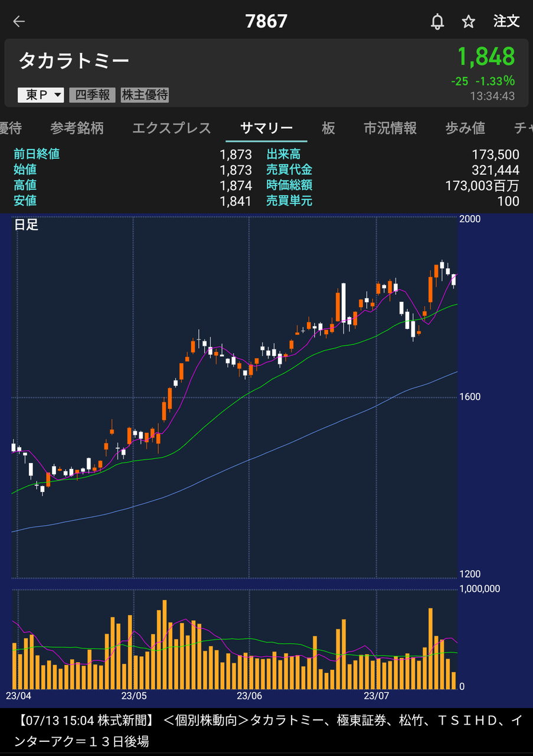Tap the 2000 price axis label
Screen dimensions: 533x756
[x=470, y=219]
